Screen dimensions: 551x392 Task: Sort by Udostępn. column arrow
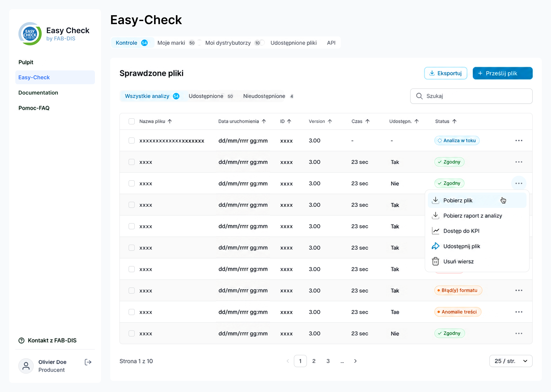[417, 121]
